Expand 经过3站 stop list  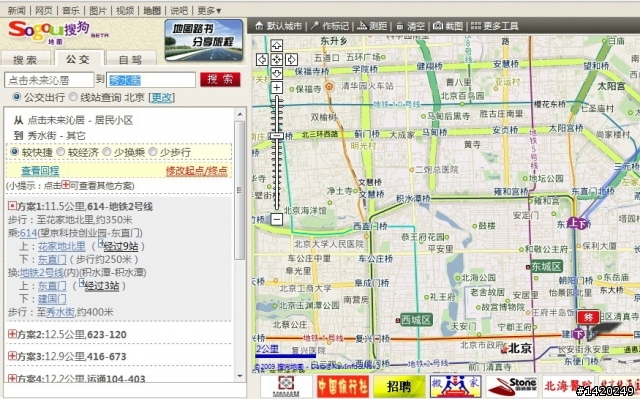click(x=82, y=283)
